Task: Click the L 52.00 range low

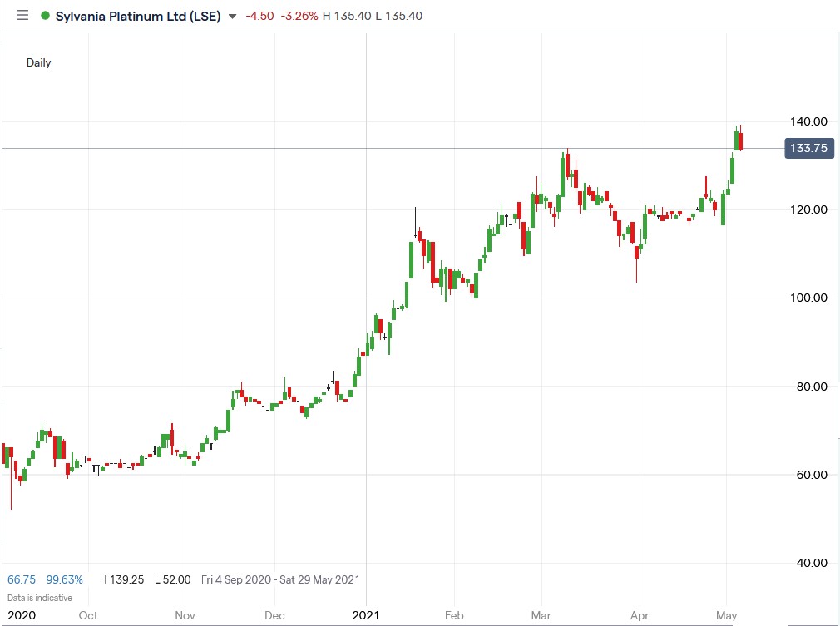Action: (172, 579)
